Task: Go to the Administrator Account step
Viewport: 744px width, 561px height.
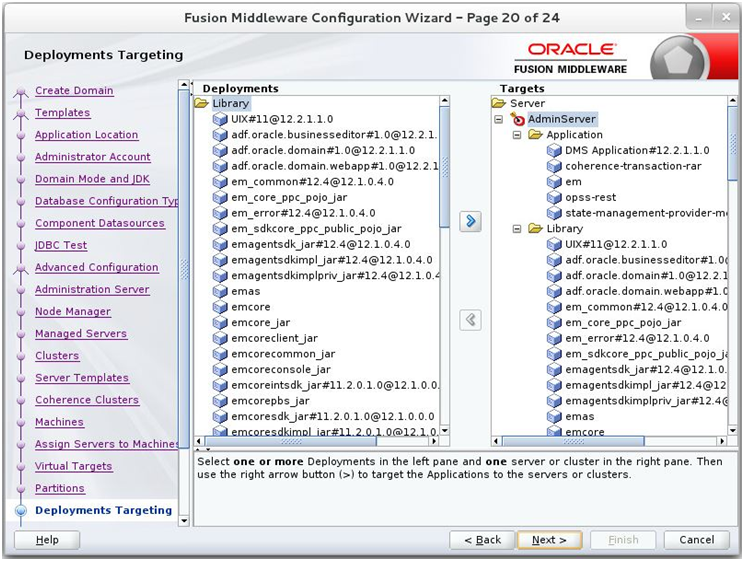Action: click(x=93, y=157)
